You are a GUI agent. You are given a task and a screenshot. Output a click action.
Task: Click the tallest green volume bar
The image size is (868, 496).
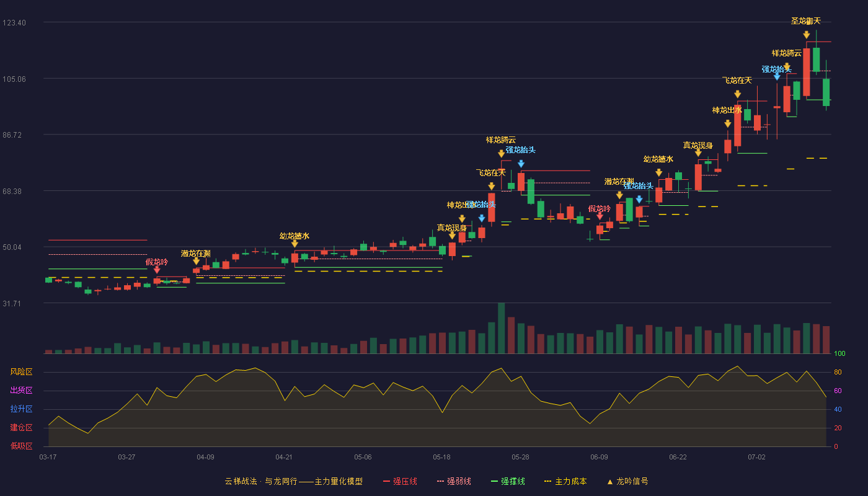point(501,328)
